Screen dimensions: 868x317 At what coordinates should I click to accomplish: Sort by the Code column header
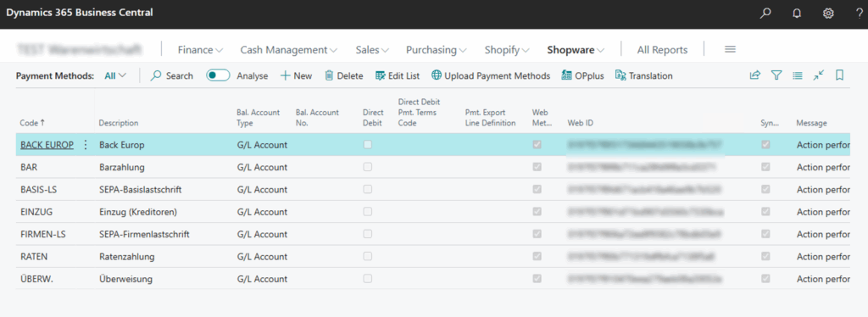pyautogui.click(x=32, y=123)
